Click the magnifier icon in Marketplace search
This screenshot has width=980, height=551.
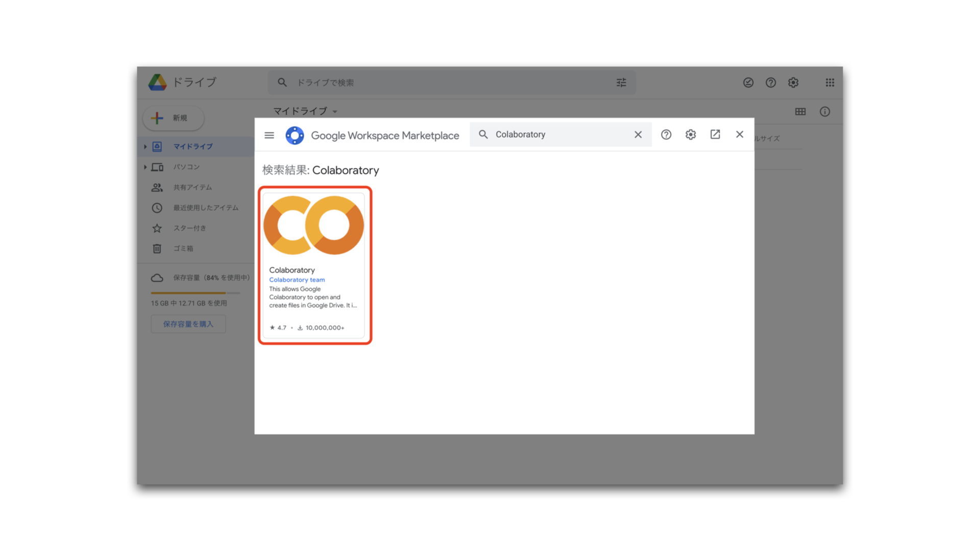(483, 134)
